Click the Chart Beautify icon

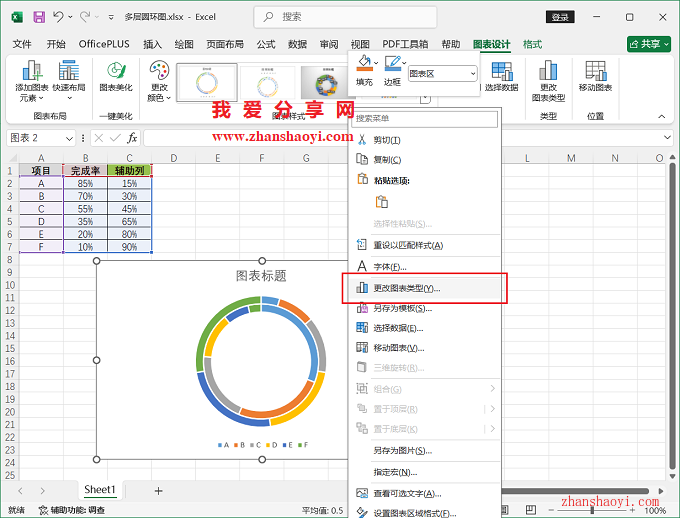[x=116, y=71]
